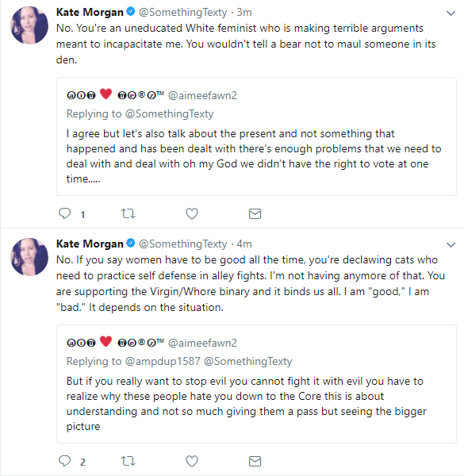Open dropdown chevron on the 3m tweet
The width and height of the screenshot is (464, 476).
451,13
